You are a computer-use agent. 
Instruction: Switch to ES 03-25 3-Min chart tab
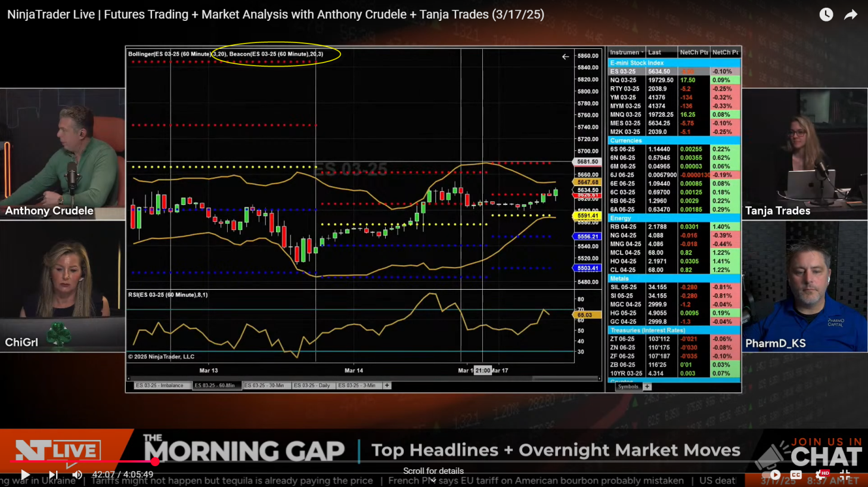pyautogui.click(x=359, y=386)
